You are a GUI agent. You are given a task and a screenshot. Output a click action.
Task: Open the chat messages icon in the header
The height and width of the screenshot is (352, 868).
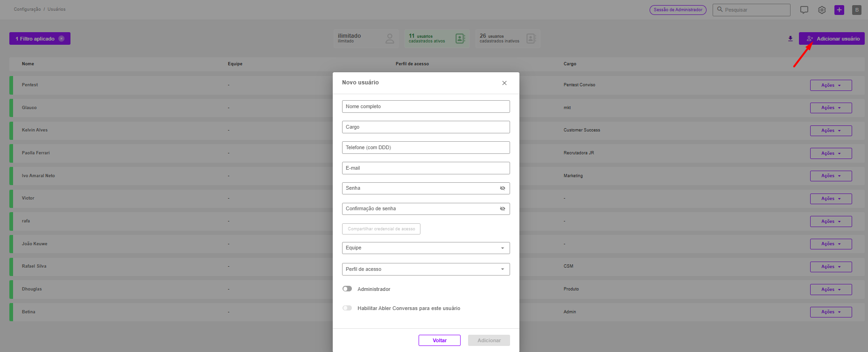tap(804, 10)
